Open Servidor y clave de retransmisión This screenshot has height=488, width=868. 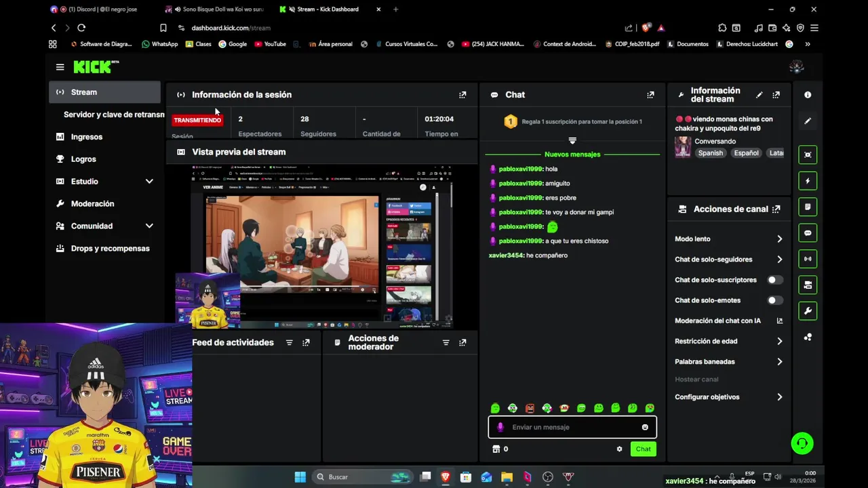coord(113,115)
